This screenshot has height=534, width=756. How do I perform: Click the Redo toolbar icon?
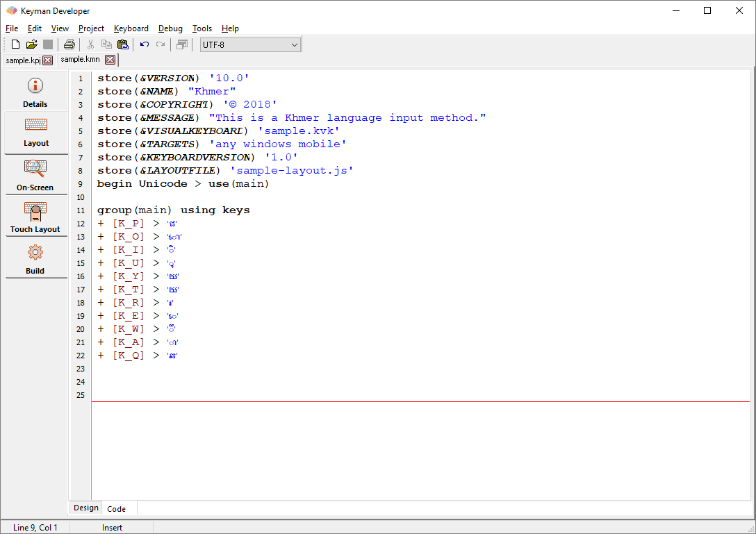pyautogui.click(x=161, y=45)
